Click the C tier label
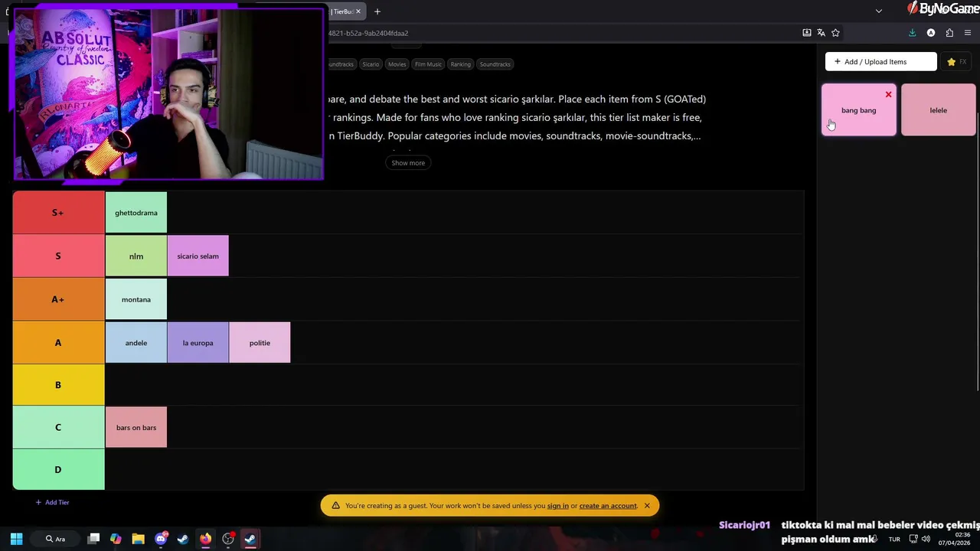980x551 pixels. tap(58, 427)
